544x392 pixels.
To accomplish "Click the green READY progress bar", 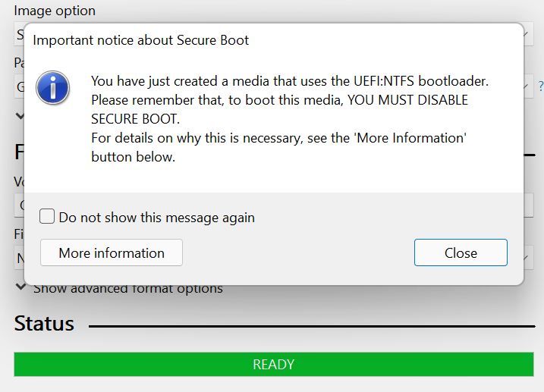I will click(273, 365).
